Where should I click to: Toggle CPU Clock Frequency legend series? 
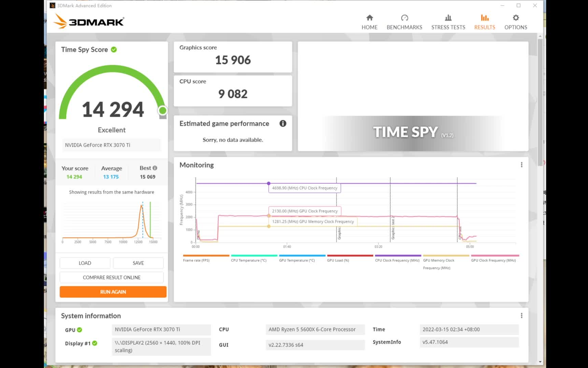[x=398, y=258]
